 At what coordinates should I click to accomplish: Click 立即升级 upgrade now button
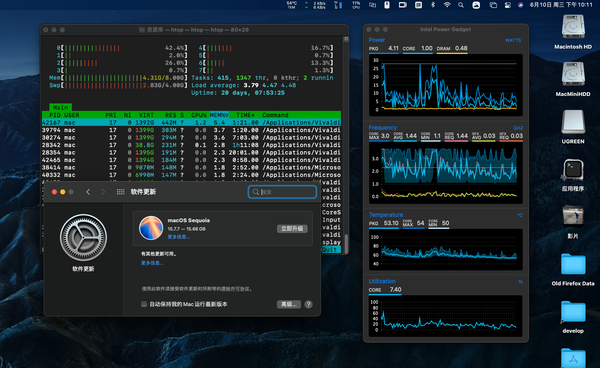tap(292, 228)
